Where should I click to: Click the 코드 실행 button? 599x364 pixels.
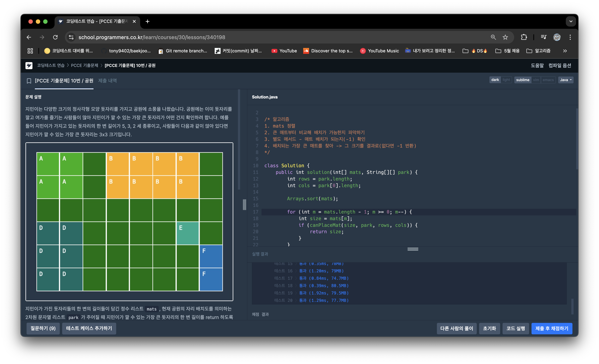pos(515,328)
